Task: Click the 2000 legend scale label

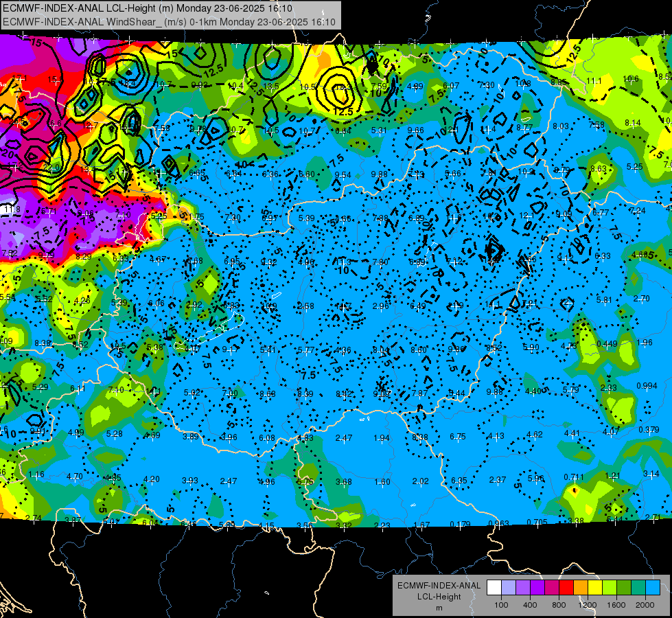Action: pos(645,605)
